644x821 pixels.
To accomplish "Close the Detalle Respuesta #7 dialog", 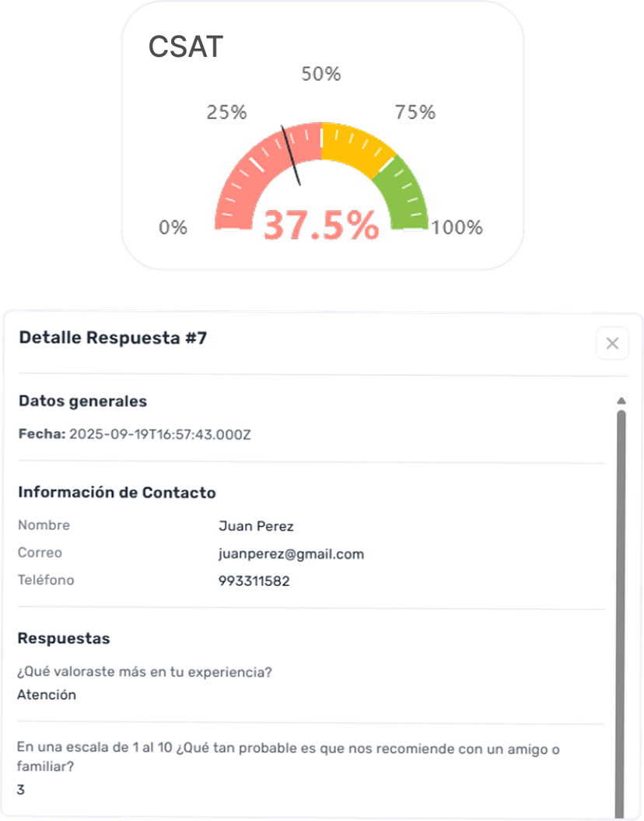I will 612,343.
